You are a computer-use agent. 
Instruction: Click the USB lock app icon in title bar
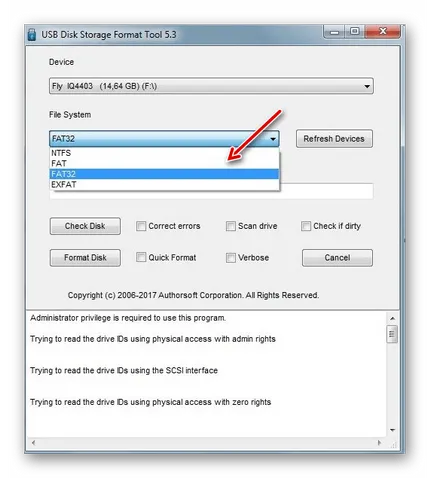[32, 35]
